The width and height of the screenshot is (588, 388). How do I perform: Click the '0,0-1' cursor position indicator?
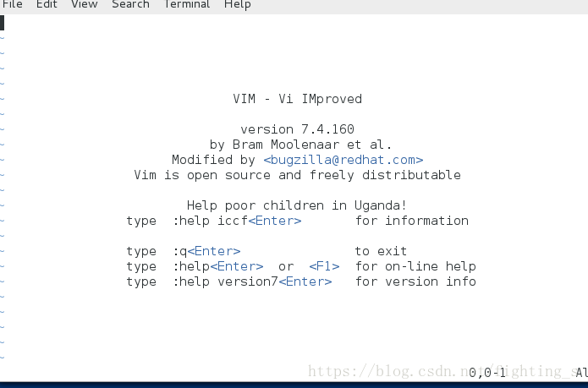[x=487, y=373]
